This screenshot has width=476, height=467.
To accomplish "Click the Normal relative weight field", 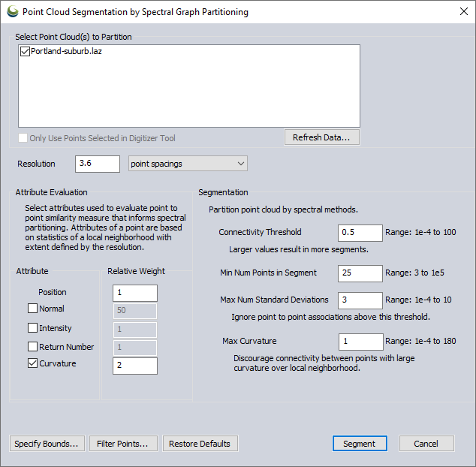I will point(135,311).
